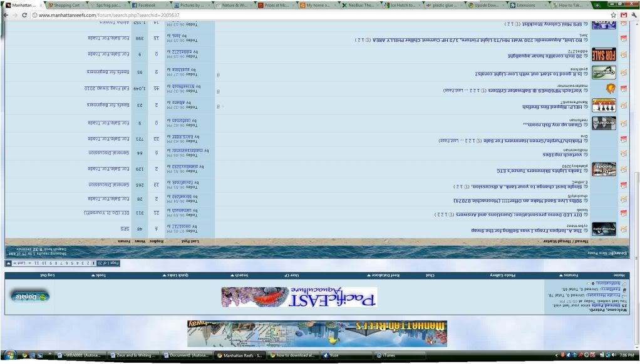
Task: Expand the Tools dropdown in the navbar
Action: coord(100,275)
